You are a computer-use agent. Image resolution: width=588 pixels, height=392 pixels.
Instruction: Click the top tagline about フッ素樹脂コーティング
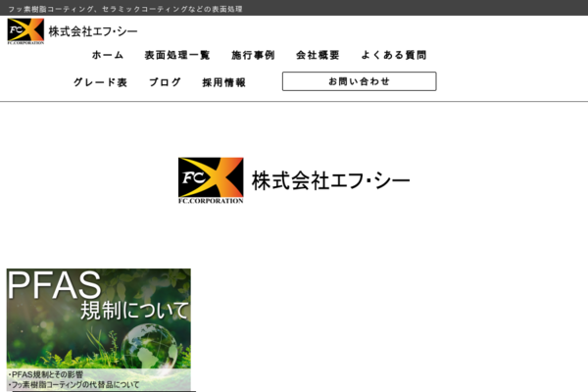125,9
